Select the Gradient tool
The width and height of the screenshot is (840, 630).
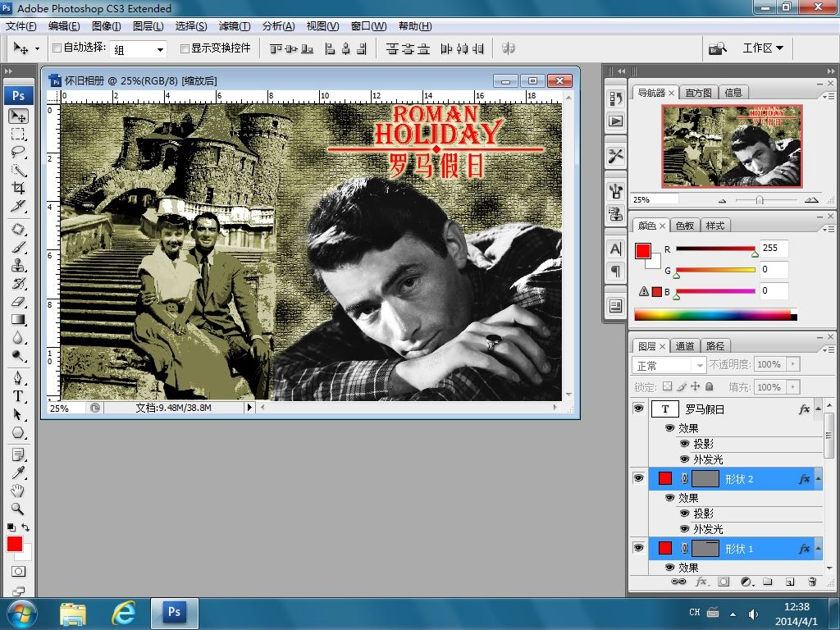[x=19, y=320]
